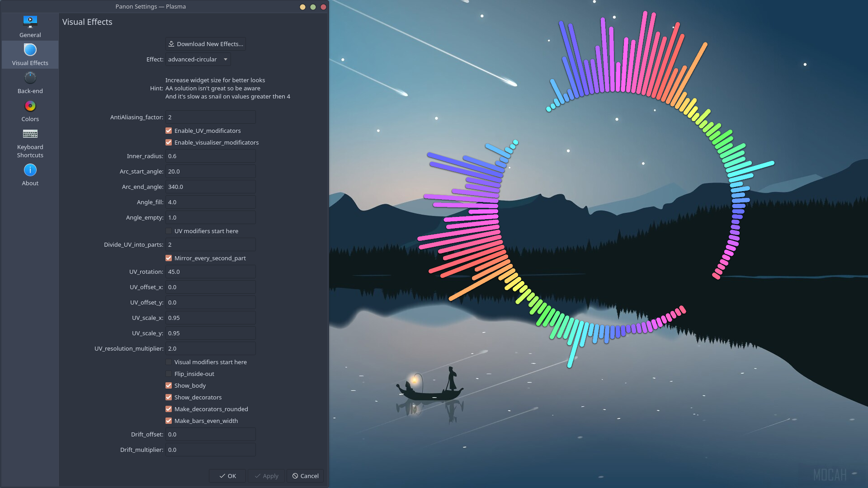This screenshot has height=488, width=868.
Task: Edit the UV_rotation value
Action: click(x=211, y=272)
